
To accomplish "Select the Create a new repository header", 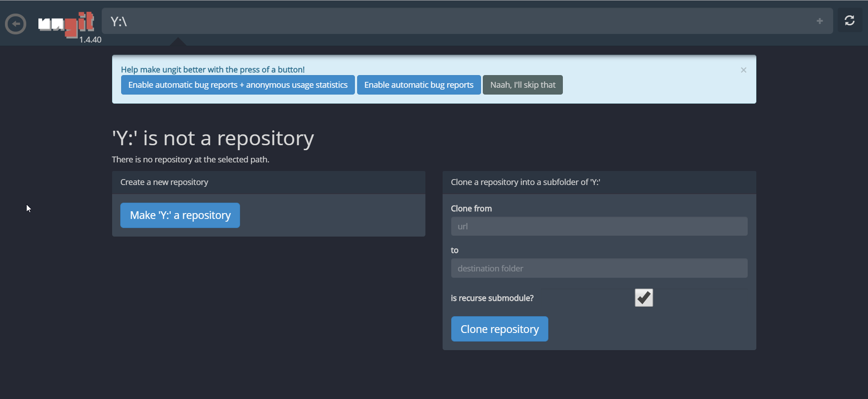I will click(269, 182).
